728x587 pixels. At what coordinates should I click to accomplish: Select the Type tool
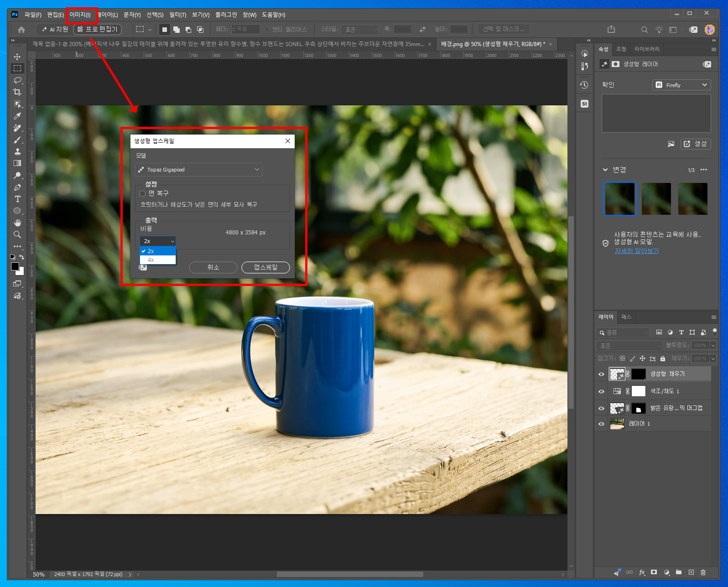tap(17, 199)
